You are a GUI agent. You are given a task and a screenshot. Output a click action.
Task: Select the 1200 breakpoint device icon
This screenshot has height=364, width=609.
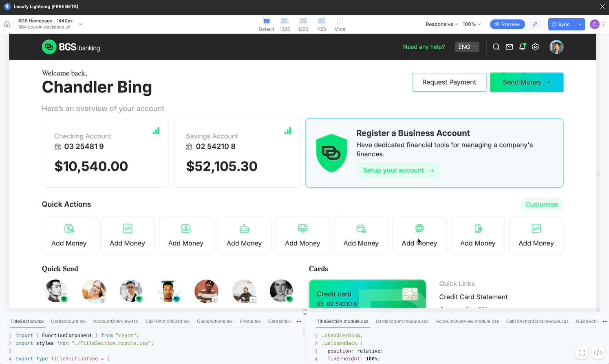(x=303, y=21)
